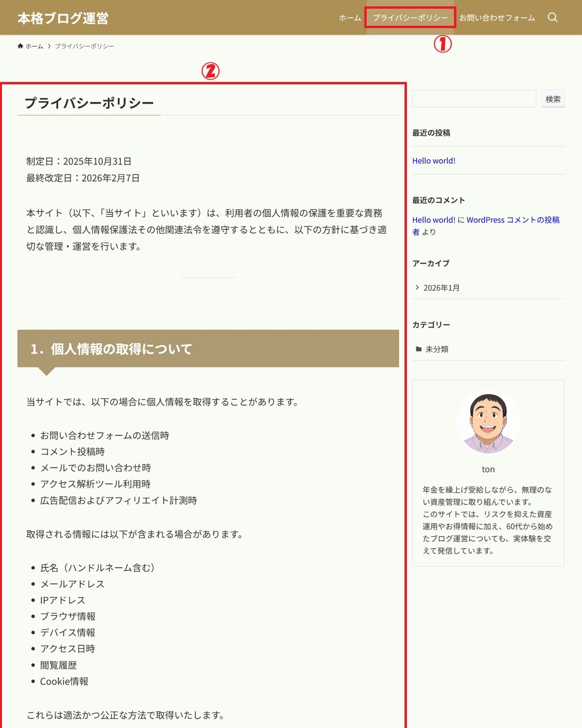Open Hello world! link under 最近のコメント
The width and height of the screenshot is (582, 728).
(434, 220)
